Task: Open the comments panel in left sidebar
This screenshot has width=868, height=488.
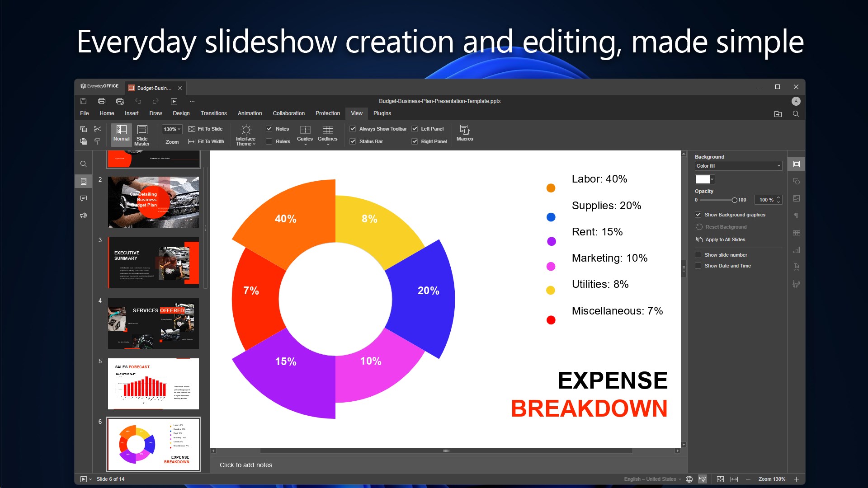Action: click(x=84, y=198)
